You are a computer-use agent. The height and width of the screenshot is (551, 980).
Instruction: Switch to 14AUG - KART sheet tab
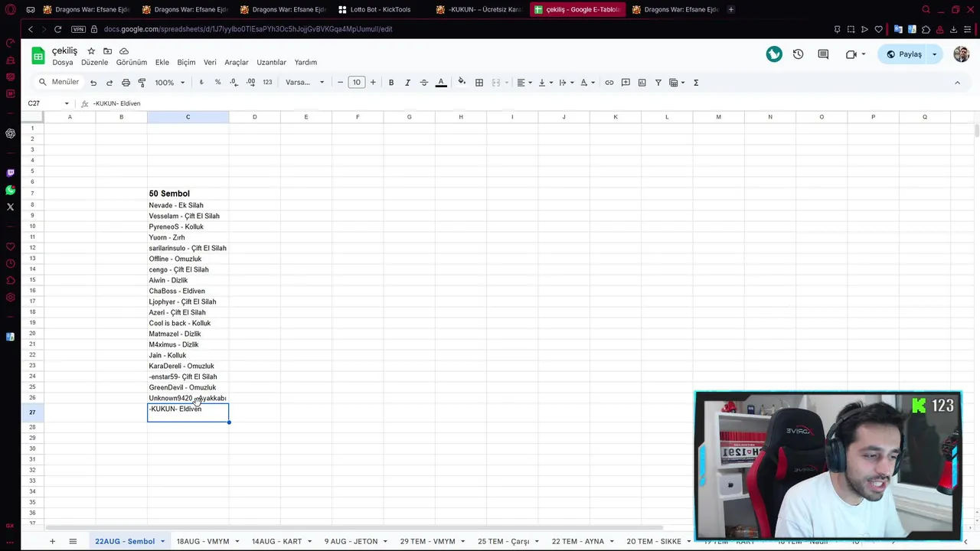276,542
